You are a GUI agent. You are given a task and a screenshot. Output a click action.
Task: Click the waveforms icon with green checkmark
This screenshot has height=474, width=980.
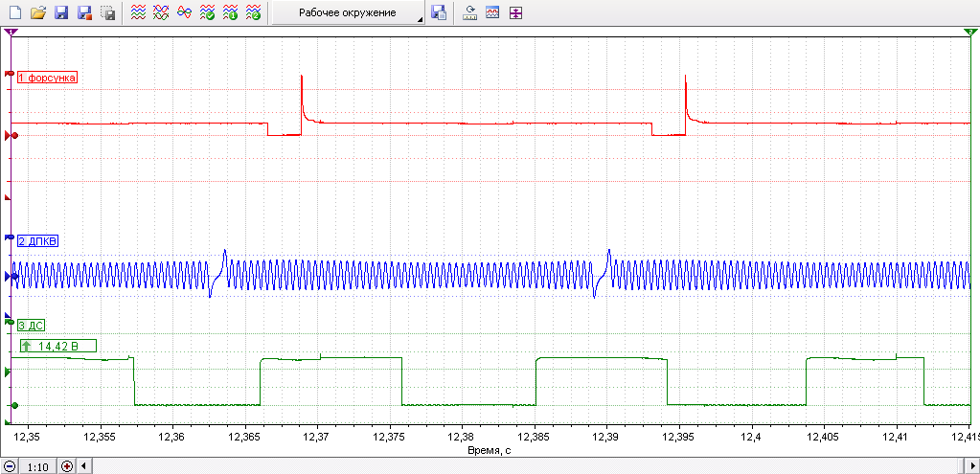(207, 12)
